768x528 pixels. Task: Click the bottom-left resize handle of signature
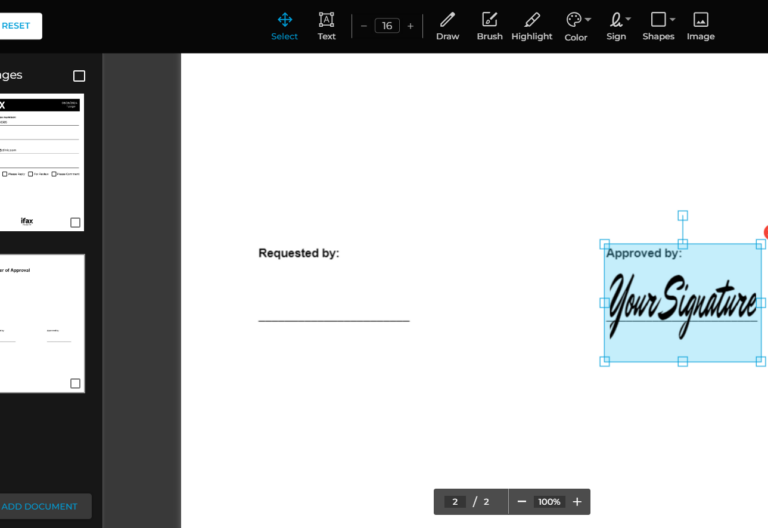tap(605, 361)
